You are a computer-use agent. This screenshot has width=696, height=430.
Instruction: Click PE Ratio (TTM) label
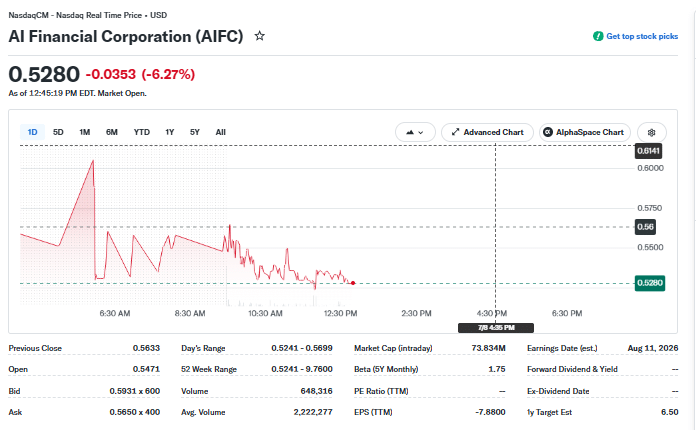pyautogui.click(x=381, y=391)
